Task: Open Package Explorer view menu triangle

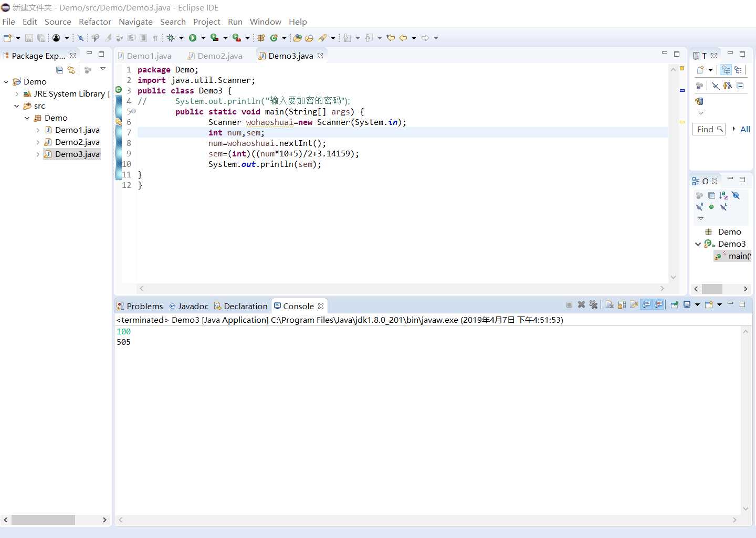Action: click(103, 69)
